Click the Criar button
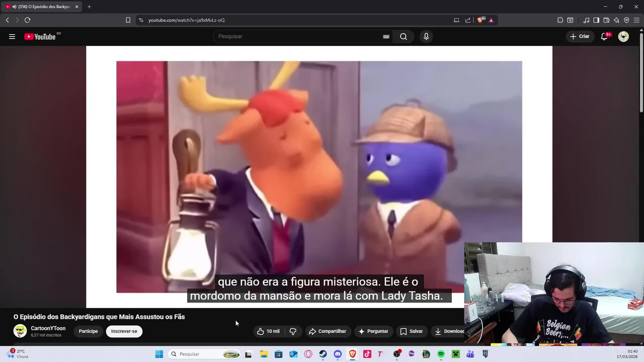644x362 pixels. tap(580, 37)
